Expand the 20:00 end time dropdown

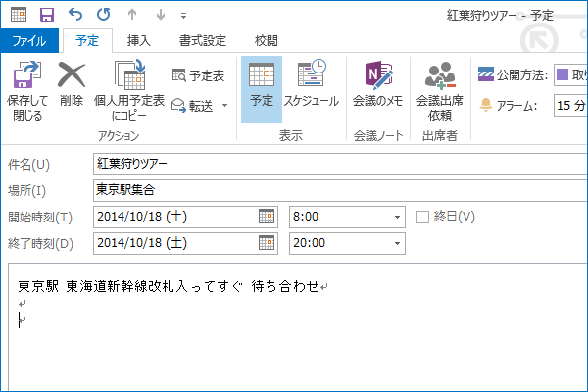(397, 243)
